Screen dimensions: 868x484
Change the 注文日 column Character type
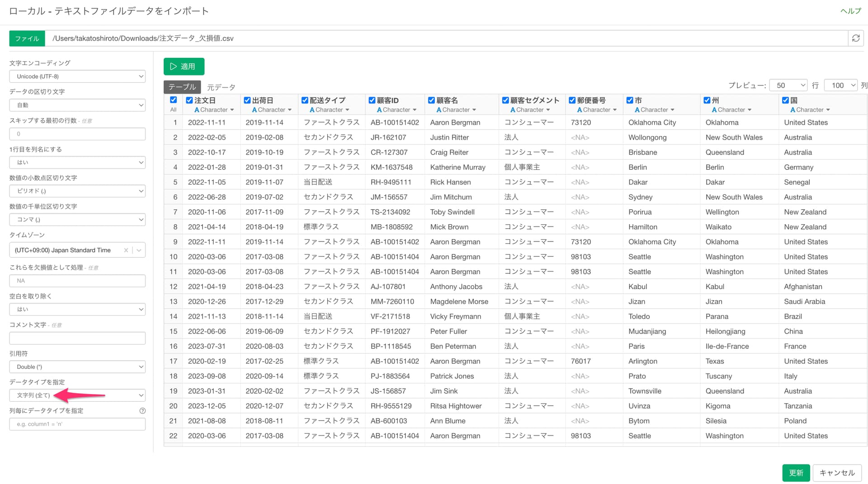pyautogui.click(x=214, y=110)
